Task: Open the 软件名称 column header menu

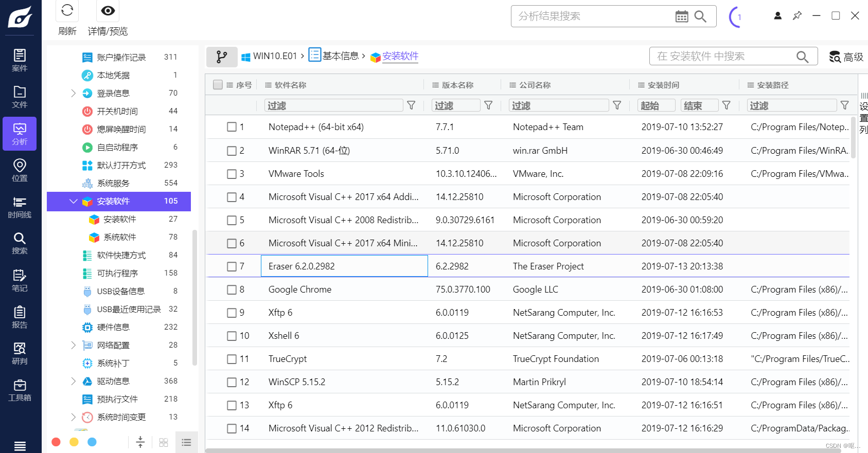Action: pyautogui.click(x=268, y=85)
